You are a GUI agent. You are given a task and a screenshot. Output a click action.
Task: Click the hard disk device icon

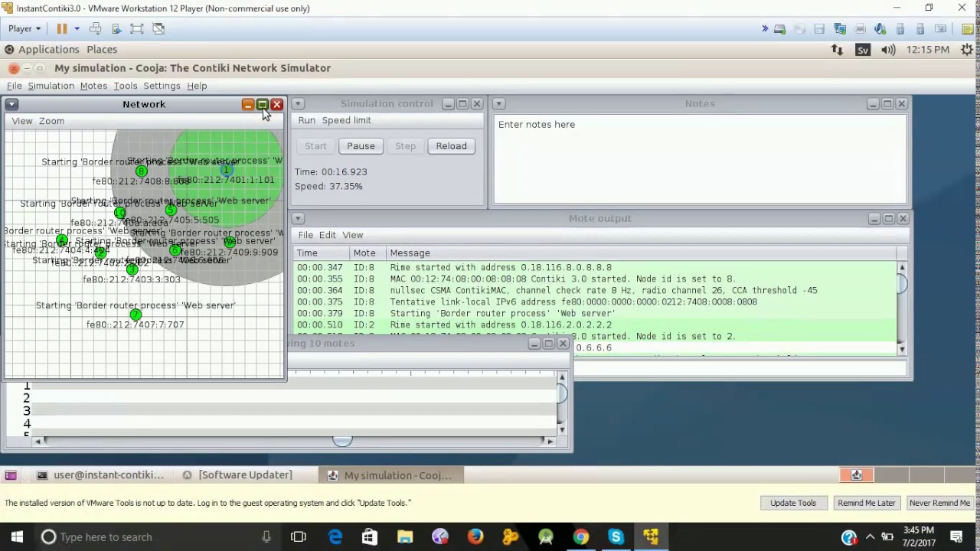(779, 28)
